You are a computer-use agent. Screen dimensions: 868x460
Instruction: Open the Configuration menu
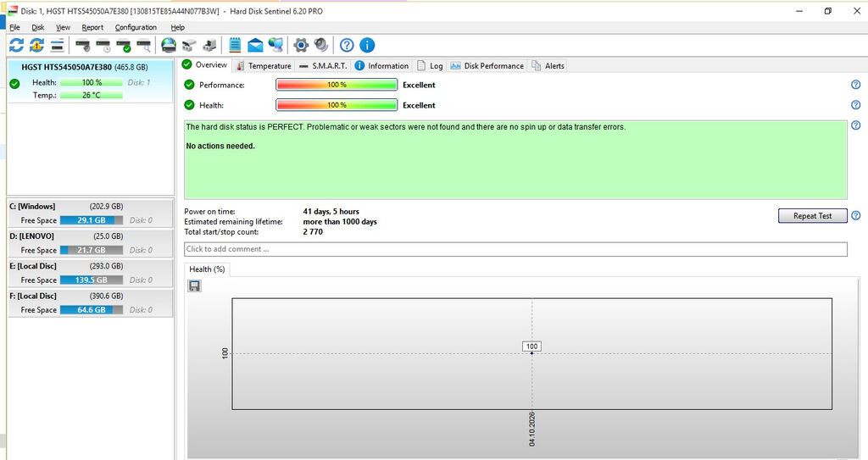136,27
